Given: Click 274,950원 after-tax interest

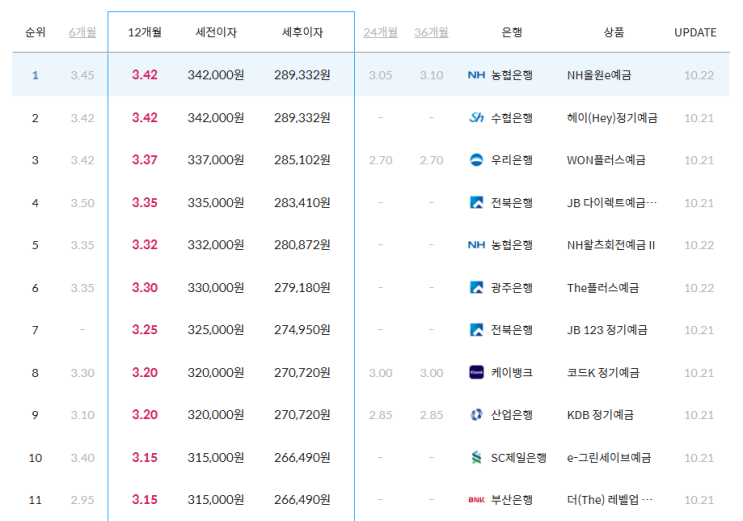Looking at the screenshot, I should 302,329.
